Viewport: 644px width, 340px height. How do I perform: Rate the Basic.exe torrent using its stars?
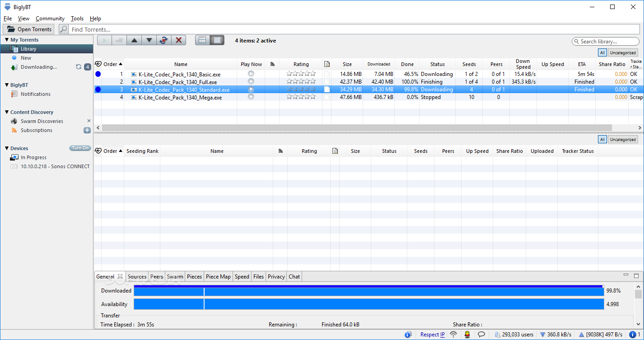point(301,74)
